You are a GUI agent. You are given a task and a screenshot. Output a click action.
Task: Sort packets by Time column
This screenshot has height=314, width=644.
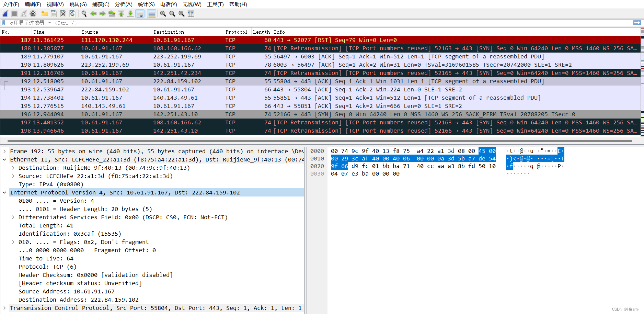56,32
